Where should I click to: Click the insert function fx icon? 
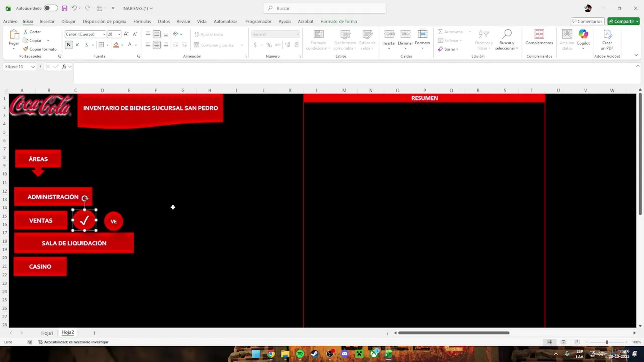pyautogui.click(x=64, y=67)
